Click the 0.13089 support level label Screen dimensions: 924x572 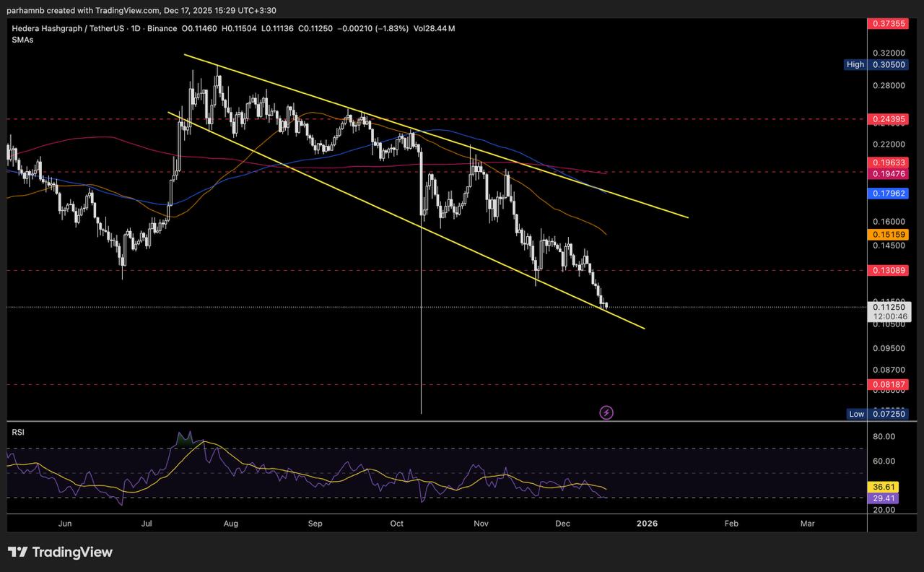point(887,270)
